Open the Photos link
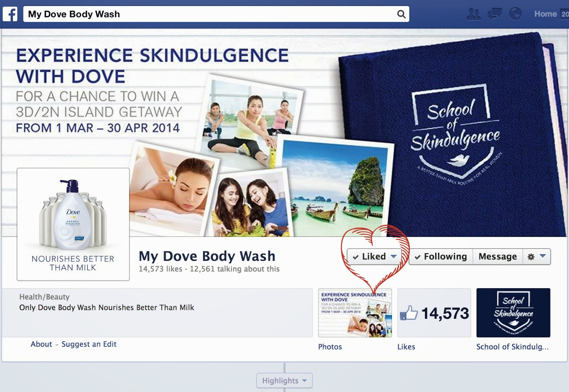Image resolution: width=569 pixels, height=392 pixels. pos(330,347)
